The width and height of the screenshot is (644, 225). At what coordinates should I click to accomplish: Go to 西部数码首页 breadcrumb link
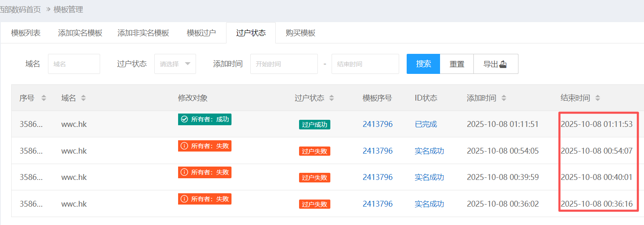pyautogui.click(x=20, y=10)
